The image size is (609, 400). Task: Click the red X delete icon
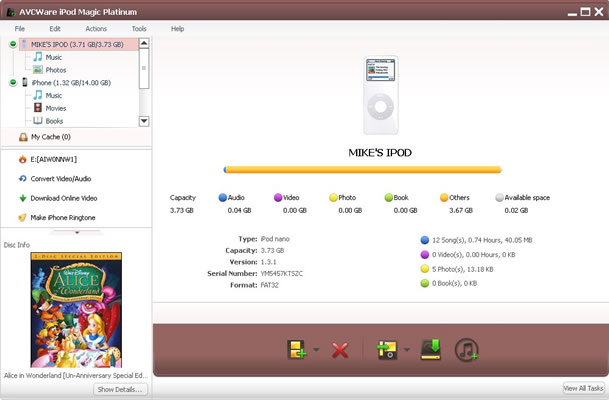coord(340,350)
